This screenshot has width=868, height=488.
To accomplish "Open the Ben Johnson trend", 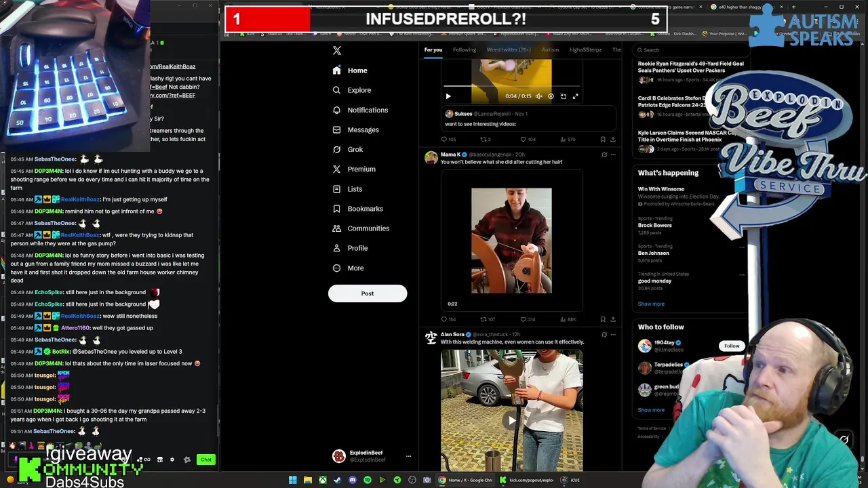I will coord(653,253).
